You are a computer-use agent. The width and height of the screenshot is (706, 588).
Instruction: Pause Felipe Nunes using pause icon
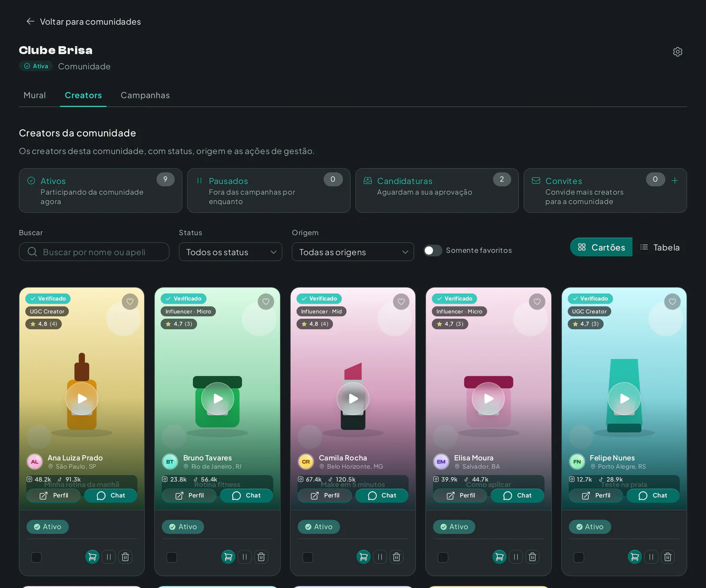click(651, 557)
